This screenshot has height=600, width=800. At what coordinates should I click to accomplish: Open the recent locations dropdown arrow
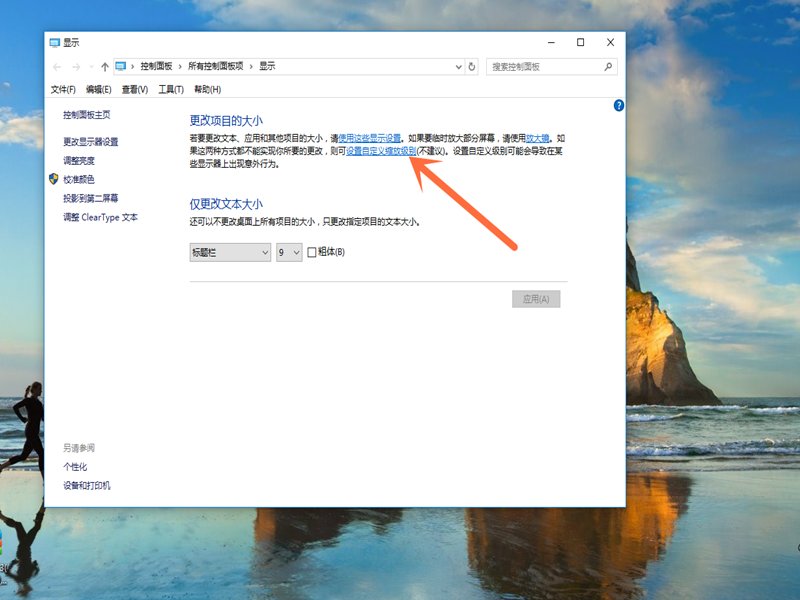click(91, 67)
